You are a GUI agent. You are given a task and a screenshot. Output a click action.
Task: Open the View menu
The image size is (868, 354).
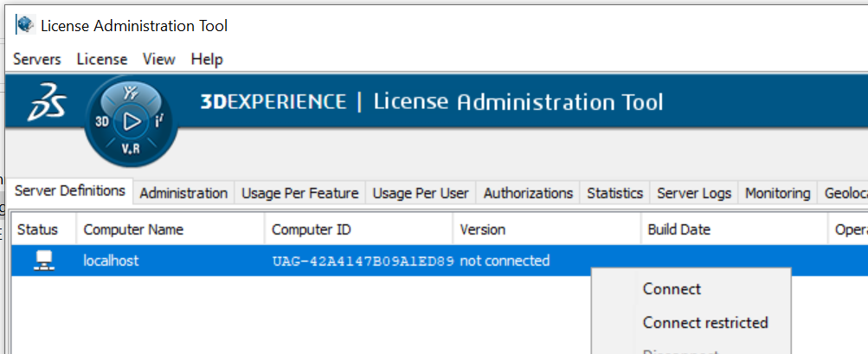(x=159, y=59)
